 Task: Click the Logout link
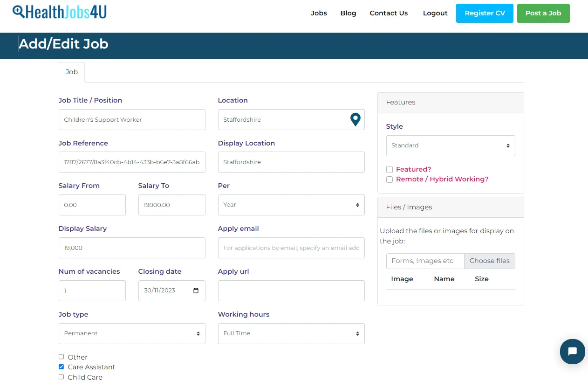(435, 13)
